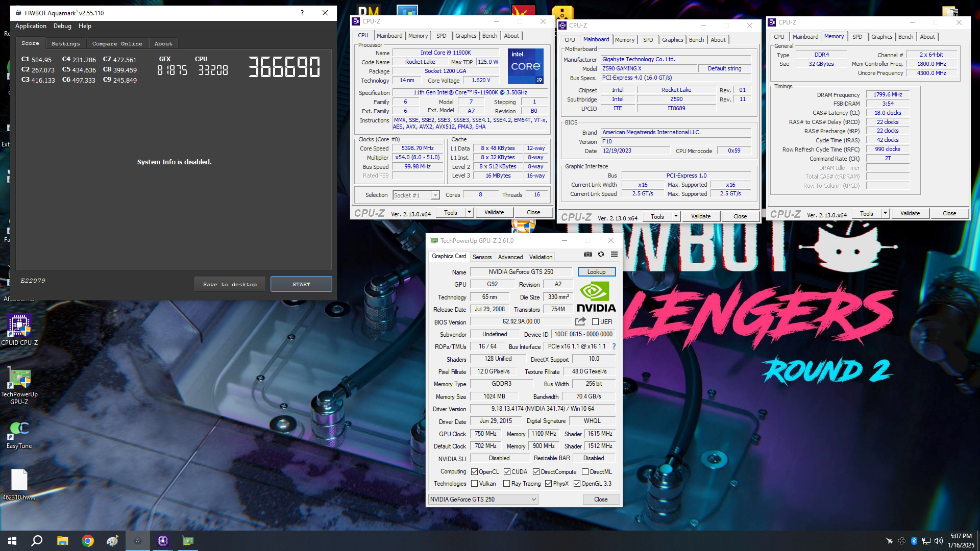Click the Bus Interface question mark icon
This screenshot has height=551, width=980.
click(614, 346)
